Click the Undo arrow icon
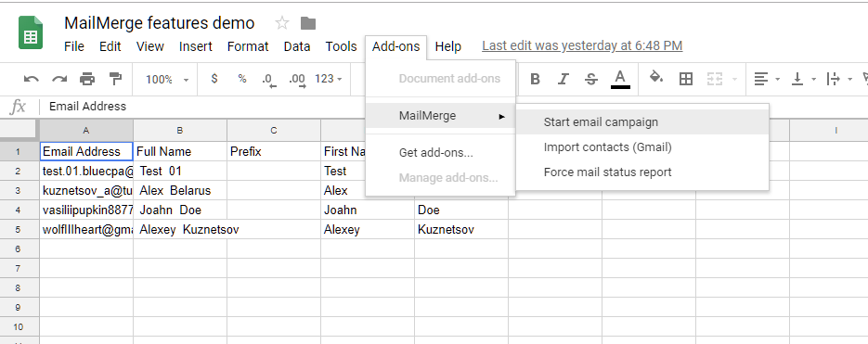This screenshot has height=344, width=868. [x=31, y=79]
